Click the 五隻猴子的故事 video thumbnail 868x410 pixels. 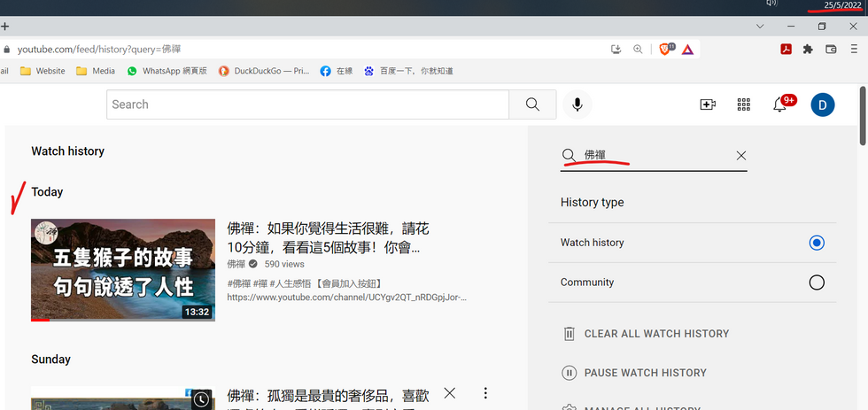[123, 270]
